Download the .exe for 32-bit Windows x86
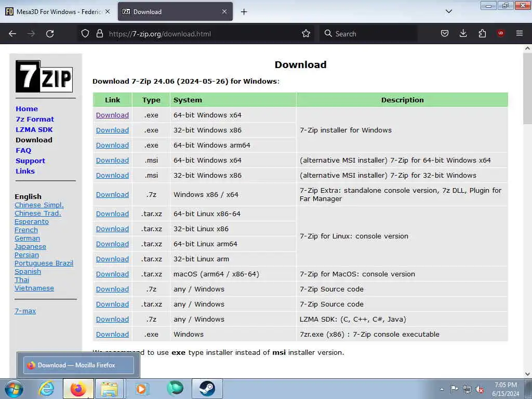This screenshot has height=399, width=532. [x=112, y=130]
